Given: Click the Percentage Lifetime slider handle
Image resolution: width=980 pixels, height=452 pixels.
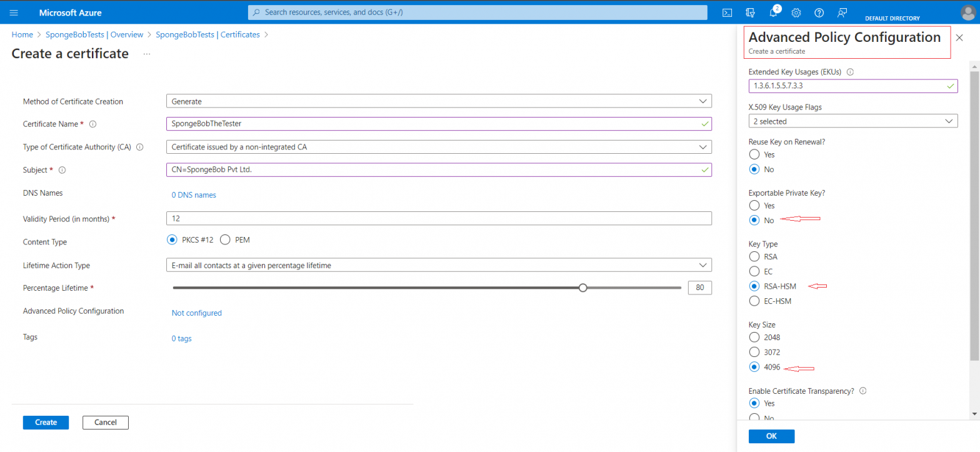Looking at the screenshot, I should [583, 288].
